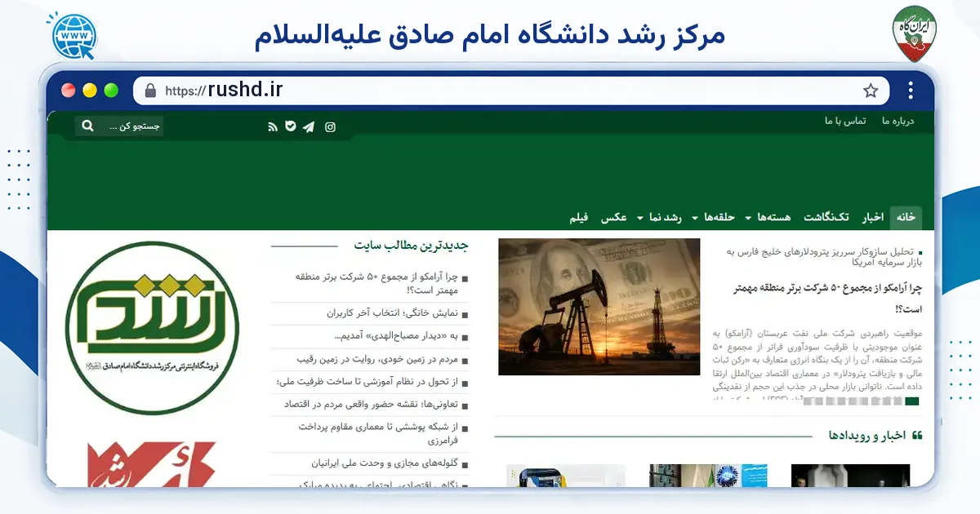Viewport: 980px width, 514px height.
Task: Click the اخبار و رویدادها section heading
Action: 867,436
